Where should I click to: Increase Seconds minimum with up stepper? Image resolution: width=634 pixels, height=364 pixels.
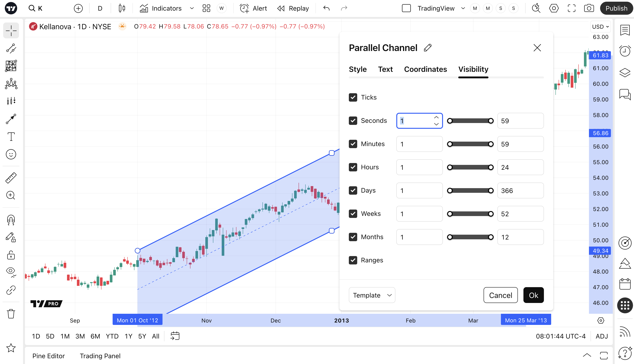[x=436, y=117]
